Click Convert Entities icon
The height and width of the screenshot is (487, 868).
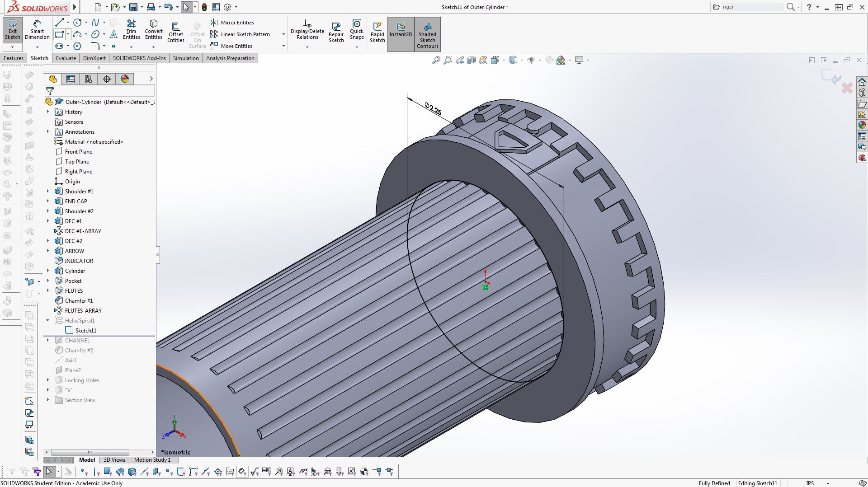click(153, 30)
